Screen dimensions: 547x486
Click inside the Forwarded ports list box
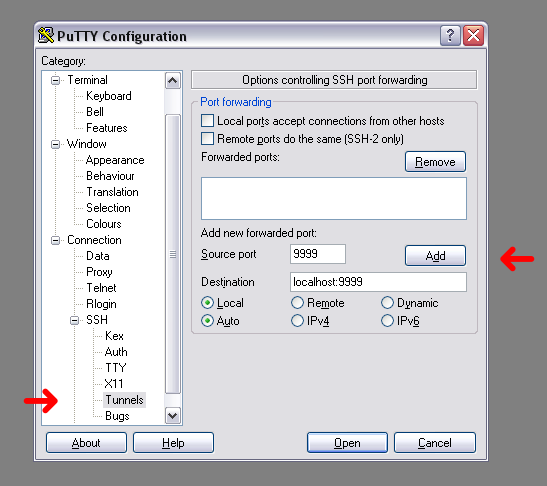point(334,199)
